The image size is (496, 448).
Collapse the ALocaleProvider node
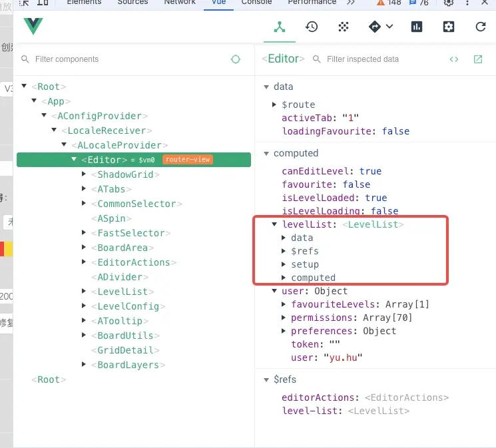(64, 144)
